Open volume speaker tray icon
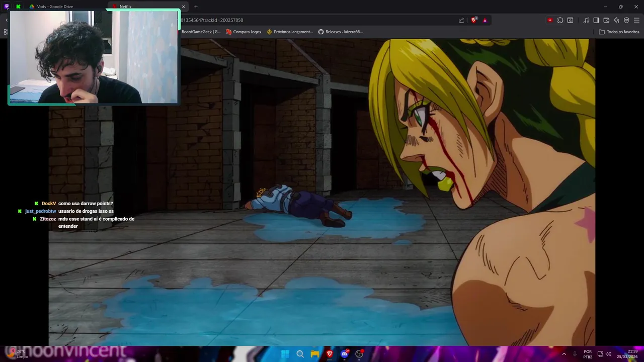 click(608, 354)
